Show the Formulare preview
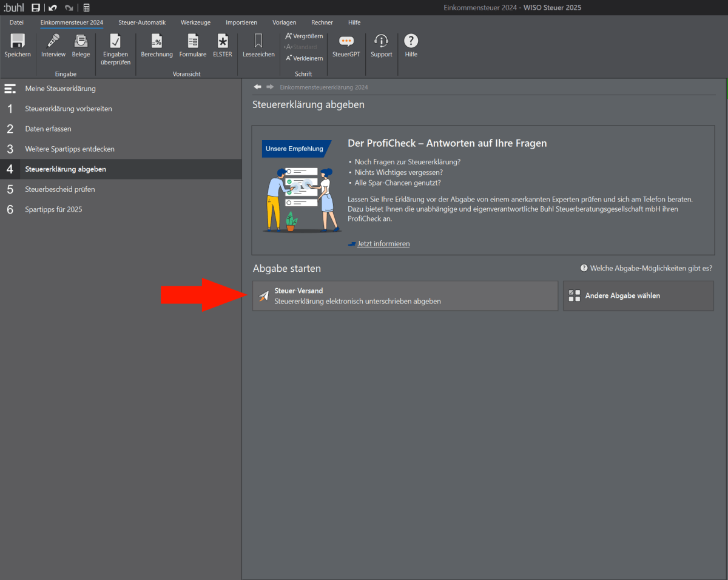728x580 pixels. coord(193,46)
